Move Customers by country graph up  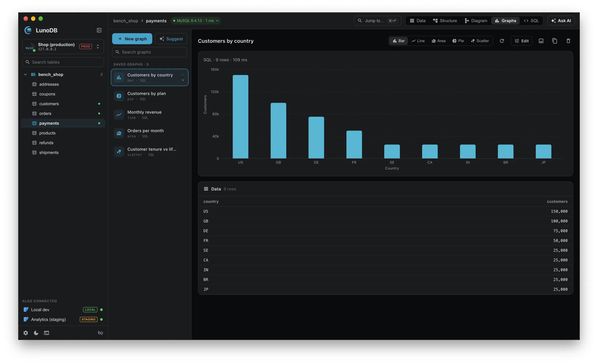point(183,74)
